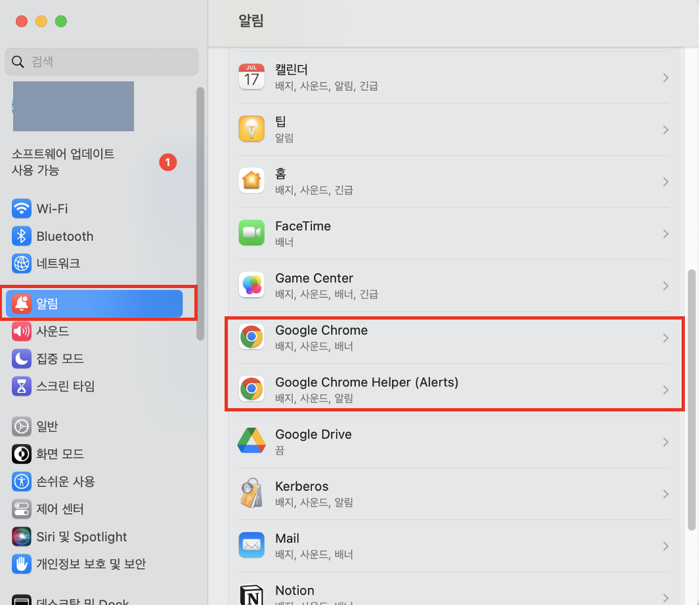Click the Wi-Fi icon in sidebar
Viewport: 700px width, 605px height.
coord(22,209)
